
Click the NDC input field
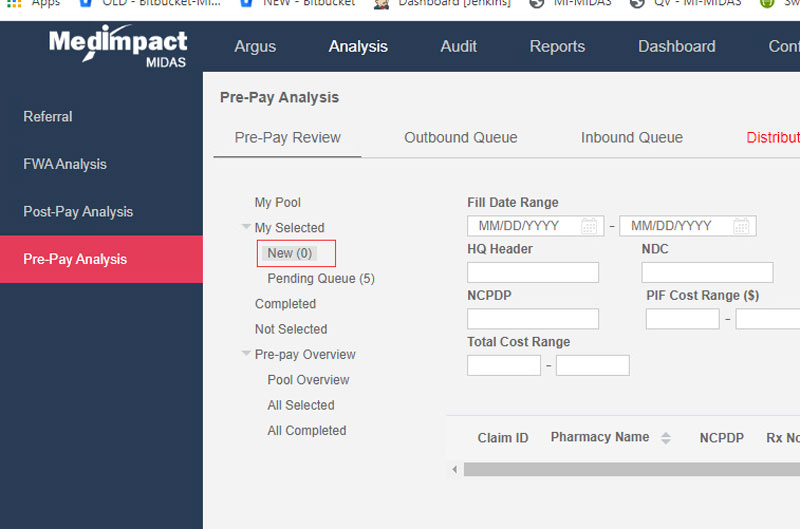tap(707, 272)
